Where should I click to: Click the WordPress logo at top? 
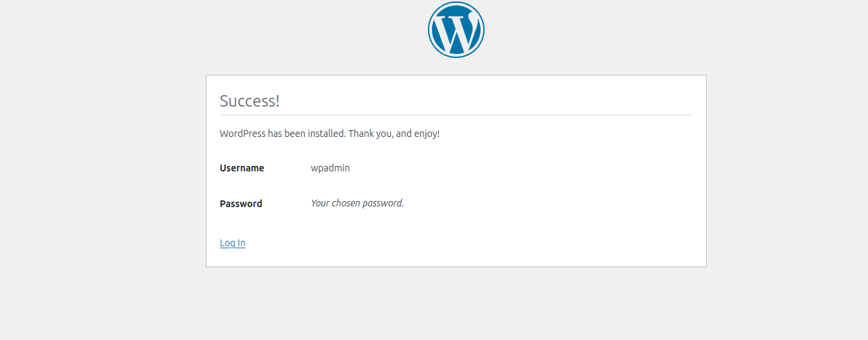(x=456, y=30)
